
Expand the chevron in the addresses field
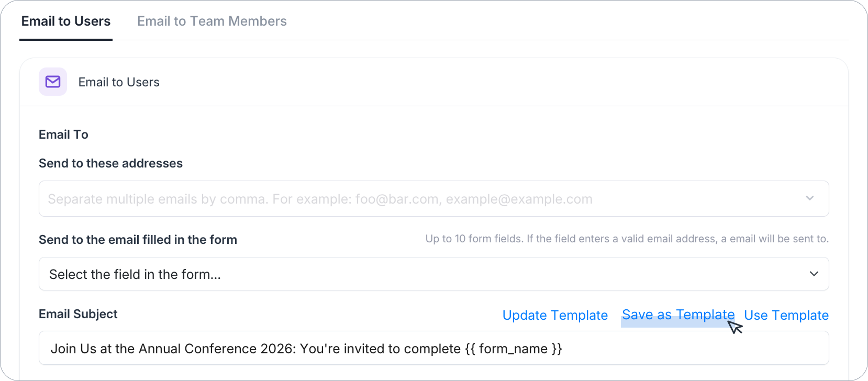(810, 198)
